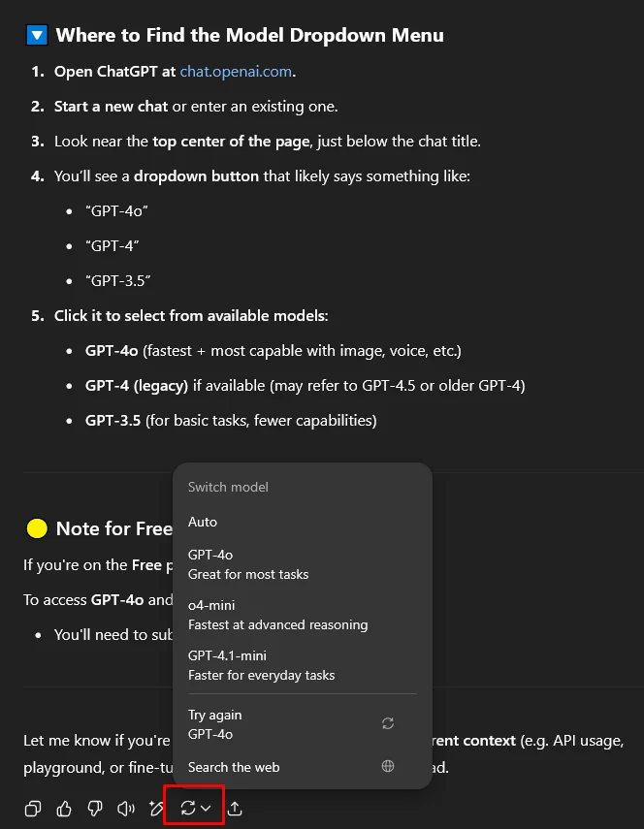The height and width of the screenshot is (829, 644).
Task: Open the chat.openai.com link
Action: click(236, 72)
